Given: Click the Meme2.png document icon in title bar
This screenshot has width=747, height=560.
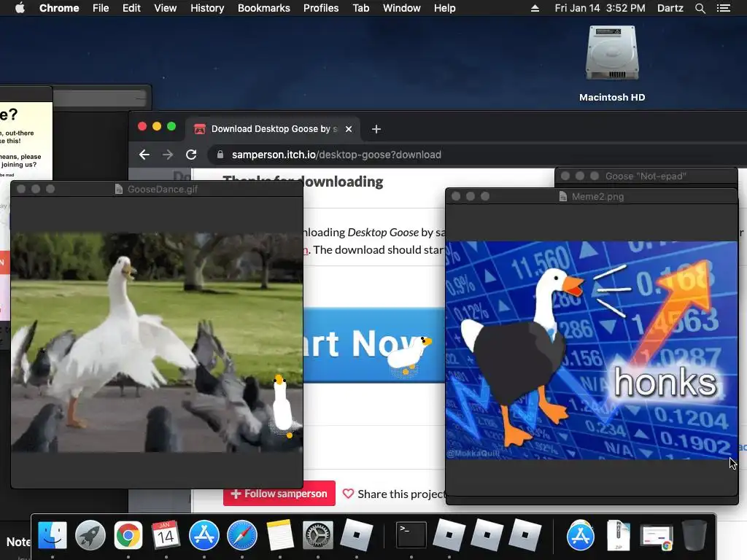Looking at the screenshot, I should pyautogui.click(x=562, y=196).
